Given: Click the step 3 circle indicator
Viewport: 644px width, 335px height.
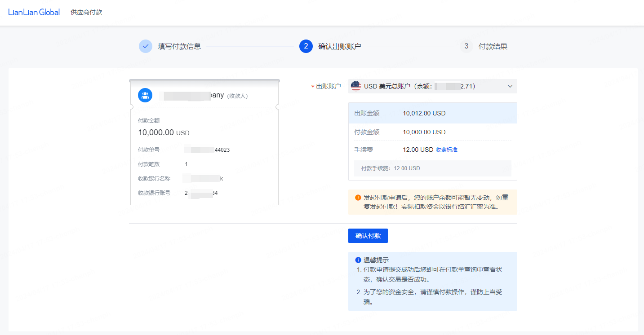Looking at the screenshot, I should [466, 46].
